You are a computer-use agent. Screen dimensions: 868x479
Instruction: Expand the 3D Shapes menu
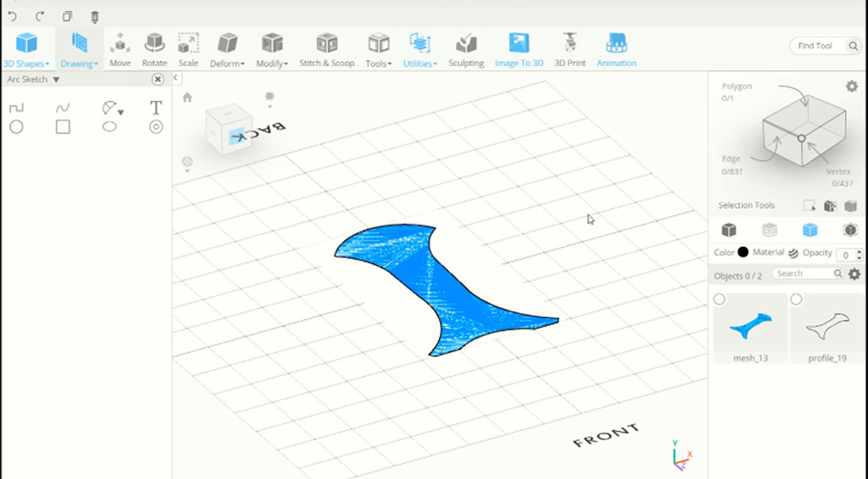pyautogui.click(x=26, y=50)
